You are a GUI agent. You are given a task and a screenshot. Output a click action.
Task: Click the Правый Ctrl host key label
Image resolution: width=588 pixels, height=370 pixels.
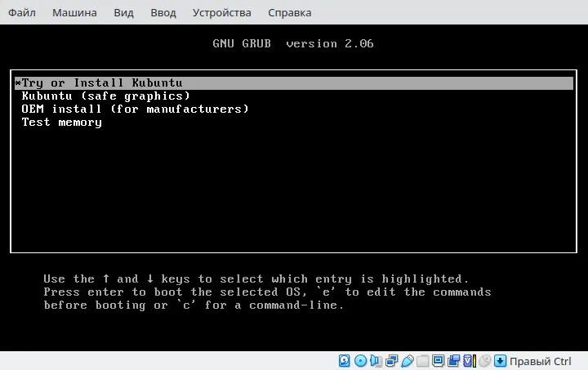click(541, 361)
